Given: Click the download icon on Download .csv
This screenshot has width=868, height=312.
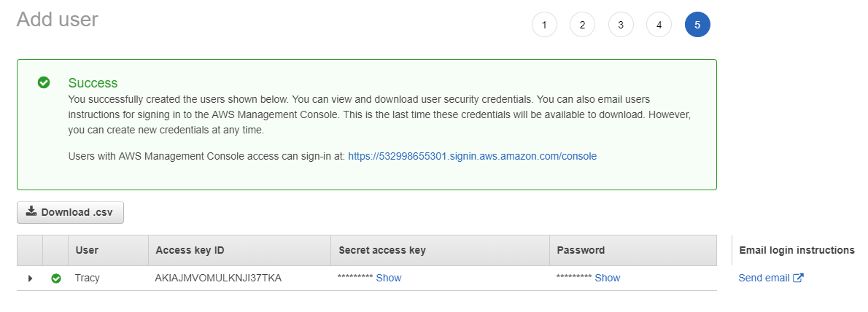Looking at the screenshot, I should (x=31, y=211).
